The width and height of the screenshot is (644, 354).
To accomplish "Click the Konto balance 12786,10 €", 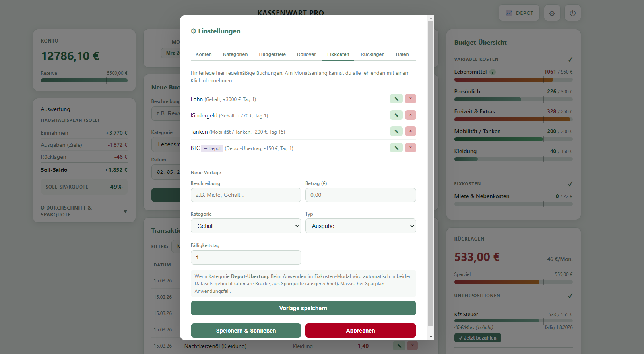I will 70,56.
